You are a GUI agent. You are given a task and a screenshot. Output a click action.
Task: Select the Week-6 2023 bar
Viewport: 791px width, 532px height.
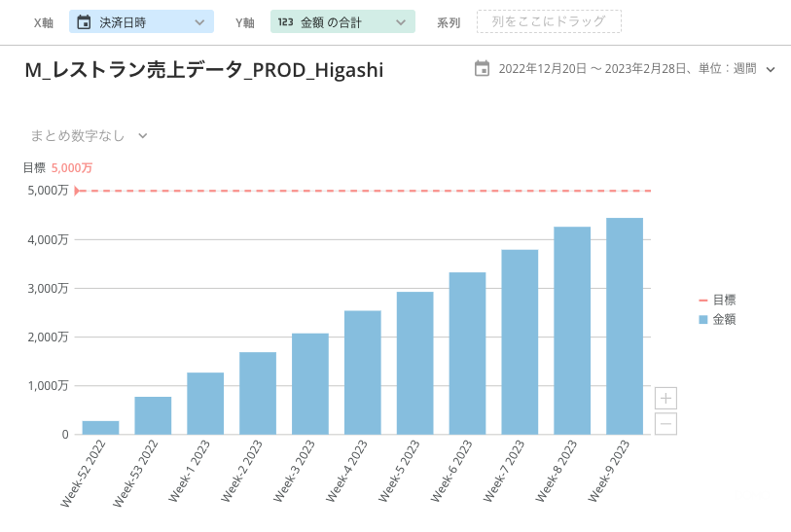(468, 353)
